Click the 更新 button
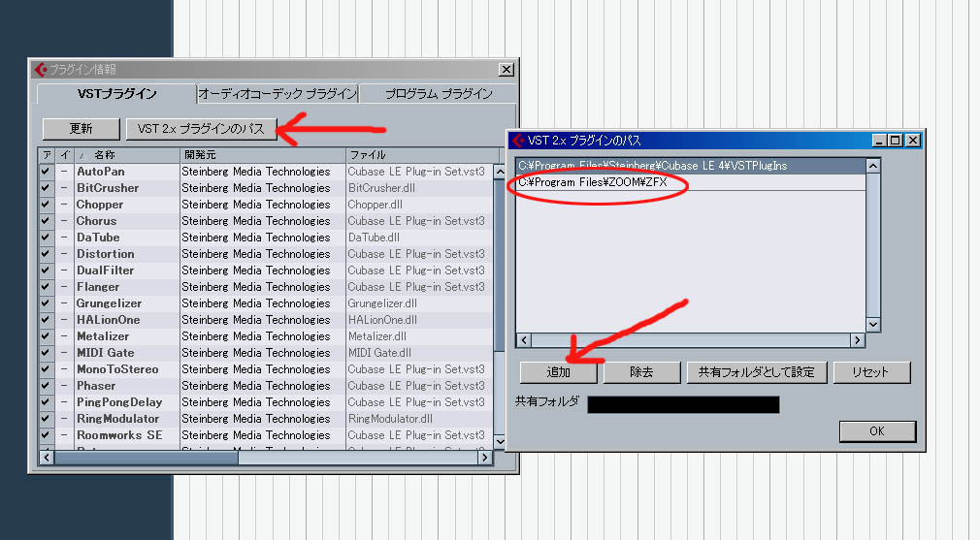Viewport: 980px width, 540px height. pos(81,129)
